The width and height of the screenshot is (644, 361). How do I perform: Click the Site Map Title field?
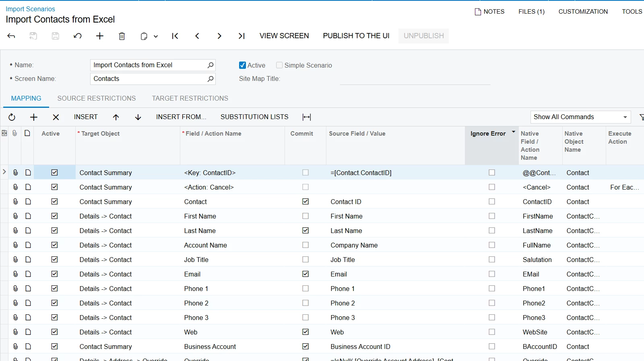(x=415, y=79)
